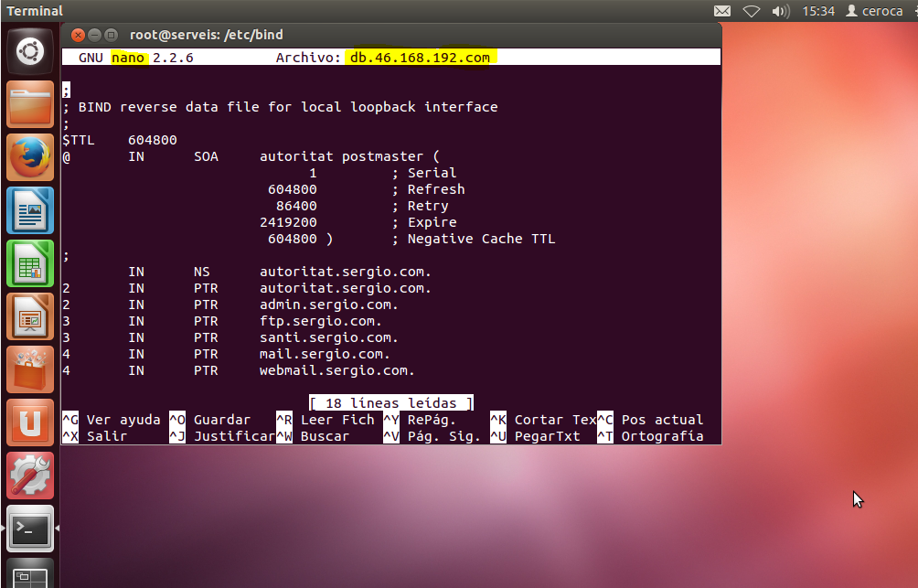Open Ubuntu Software Center
Viewport: 918px width, 588px height.
point(30,369)
